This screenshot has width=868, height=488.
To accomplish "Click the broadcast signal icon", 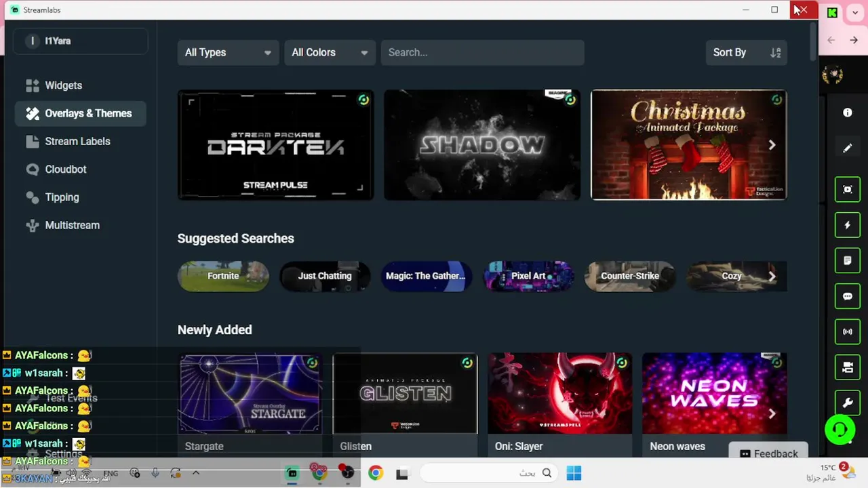I will [848, 331].
